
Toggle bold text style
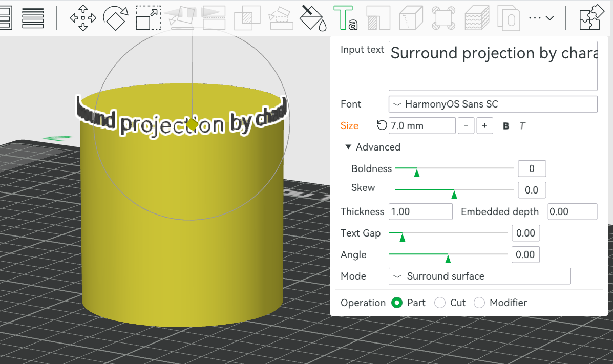pos(506,126)
